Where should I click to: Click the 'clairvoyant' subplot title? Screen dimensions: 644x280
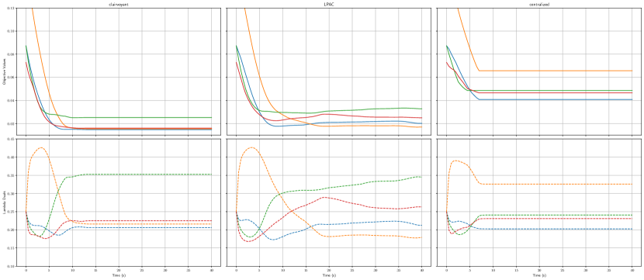(x=119, y=5)
